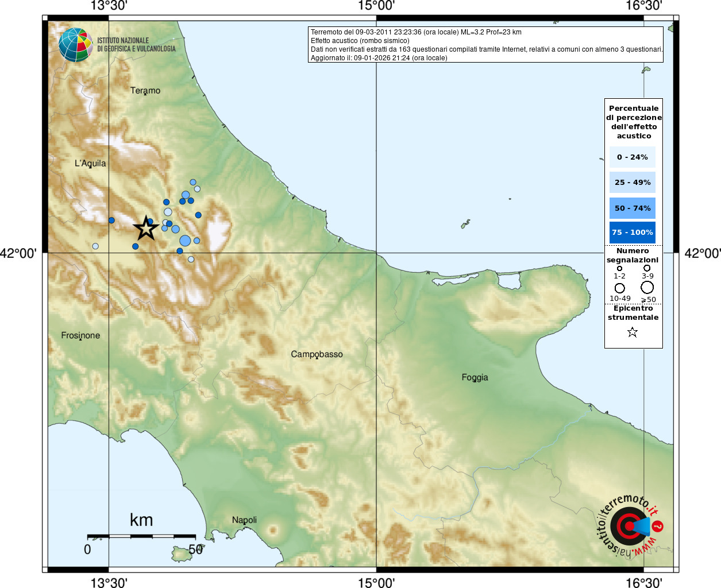
Task: Click the L'Aquila city label
Action: pyautogui.click(x=90, y=163)
